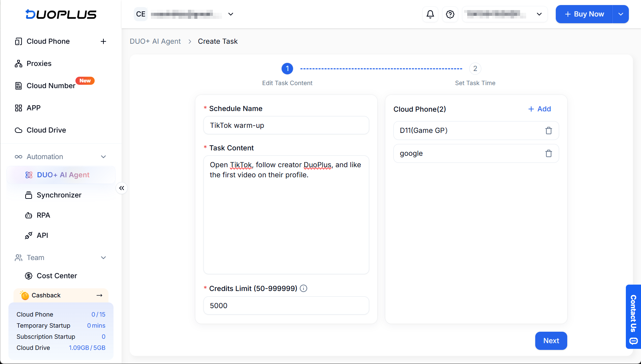Delete D11(Game GP) cloud phone
This screenshot has height=364, width=641.
[549, 131]
